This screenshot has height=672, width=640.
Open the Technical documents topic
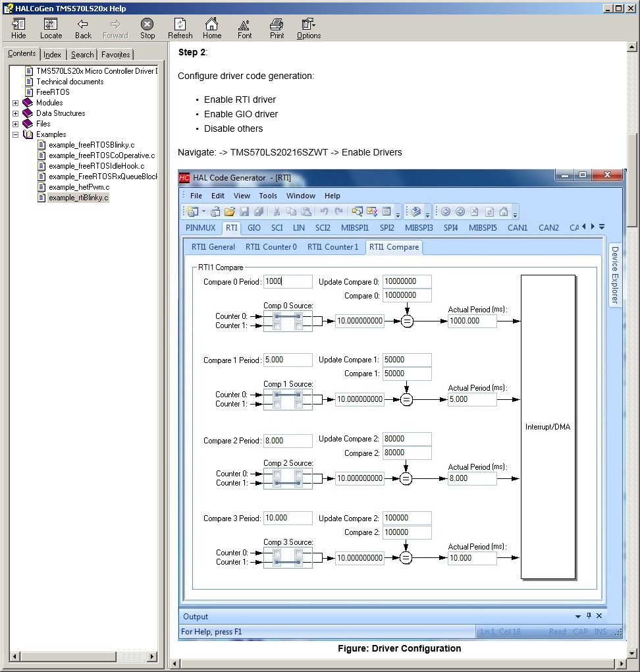click(x=70, y=82)
